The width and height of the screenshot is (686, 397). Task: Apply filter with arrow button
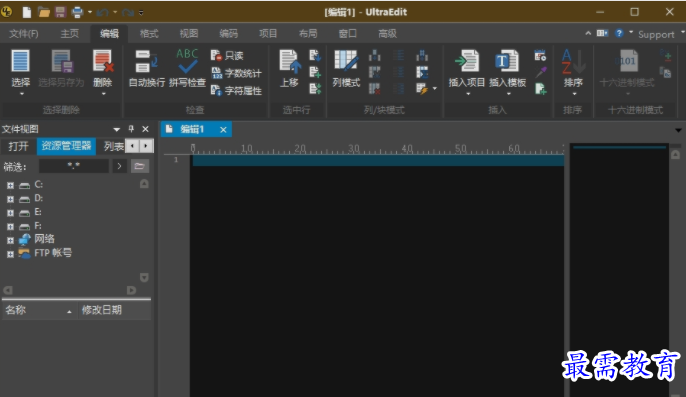(119, 166)
